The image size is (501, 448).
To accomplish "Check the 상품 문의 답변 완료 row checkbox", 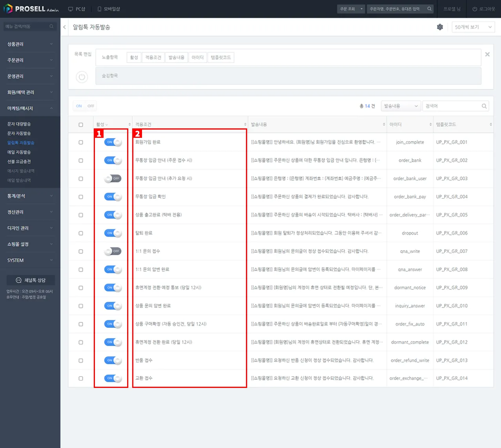I will click(81, 306).
